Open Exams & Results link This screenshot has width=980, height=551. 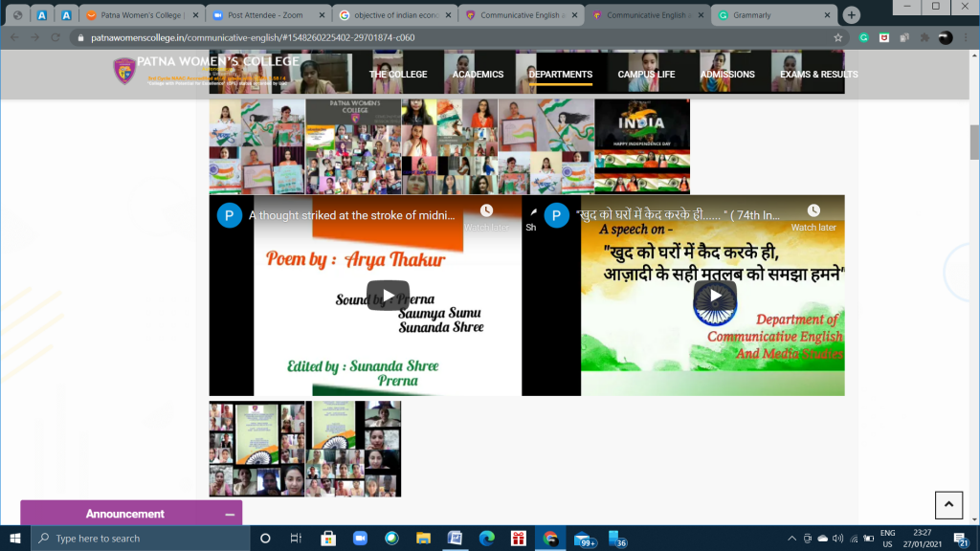(818, 75)
